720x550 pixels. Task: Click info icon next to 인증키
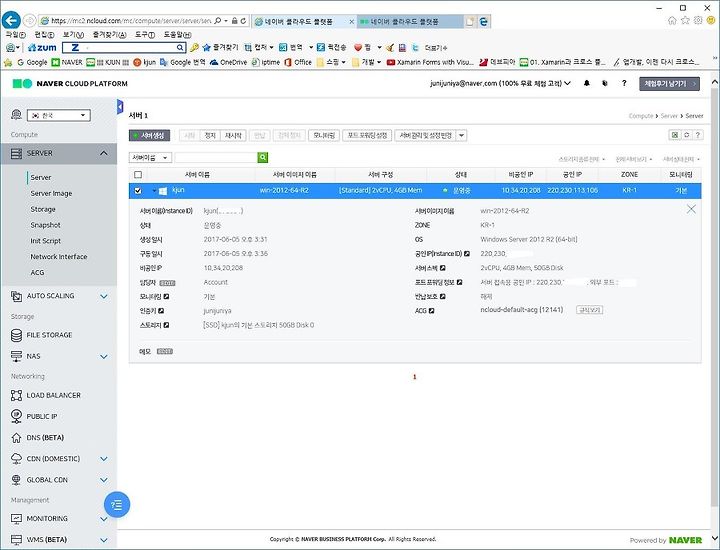point(161,311)
